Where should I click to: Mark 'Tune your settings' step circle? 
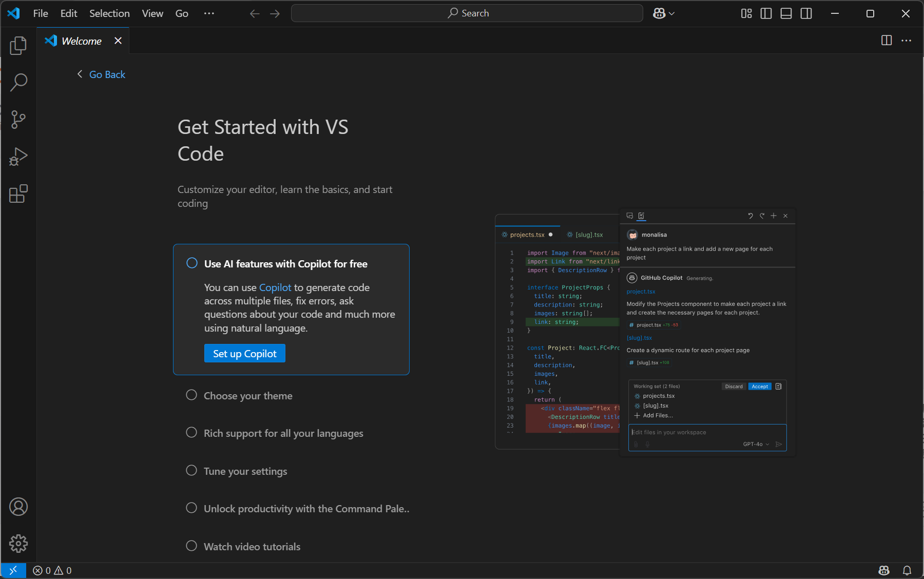click(191, 470)
